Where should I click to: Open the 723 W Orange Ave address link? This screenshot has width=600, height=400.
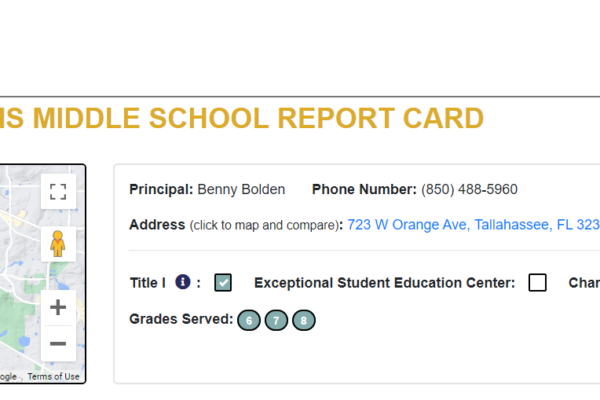coord(473,225)
